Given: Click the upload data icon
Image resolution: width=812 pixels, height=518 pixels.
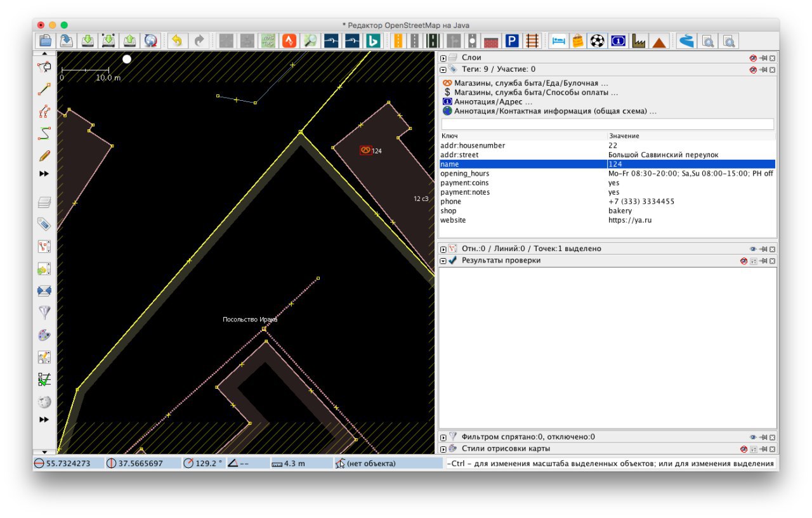Looking at the screenshot, I should point(129,41).
